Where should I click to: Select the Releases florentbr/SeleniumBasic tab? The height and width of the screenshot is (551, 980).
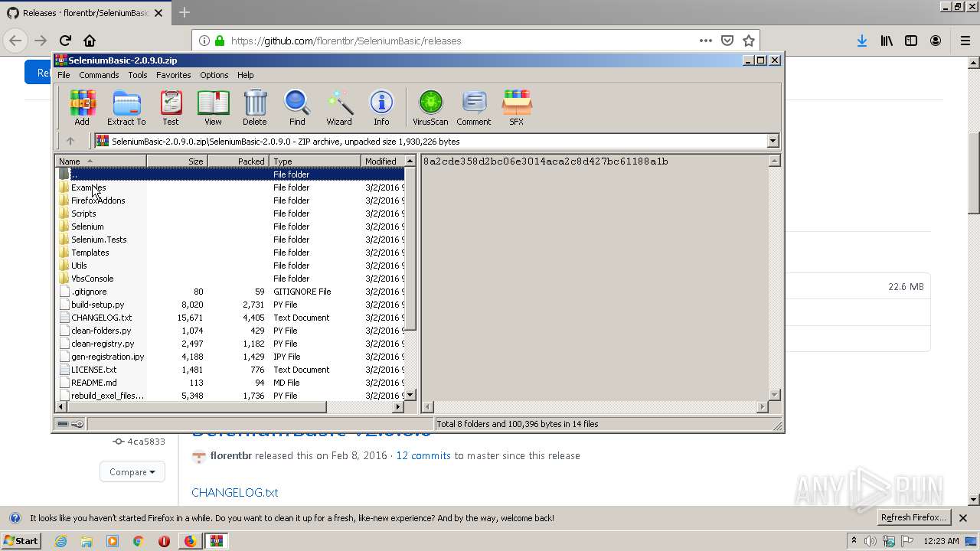point(84,13)
